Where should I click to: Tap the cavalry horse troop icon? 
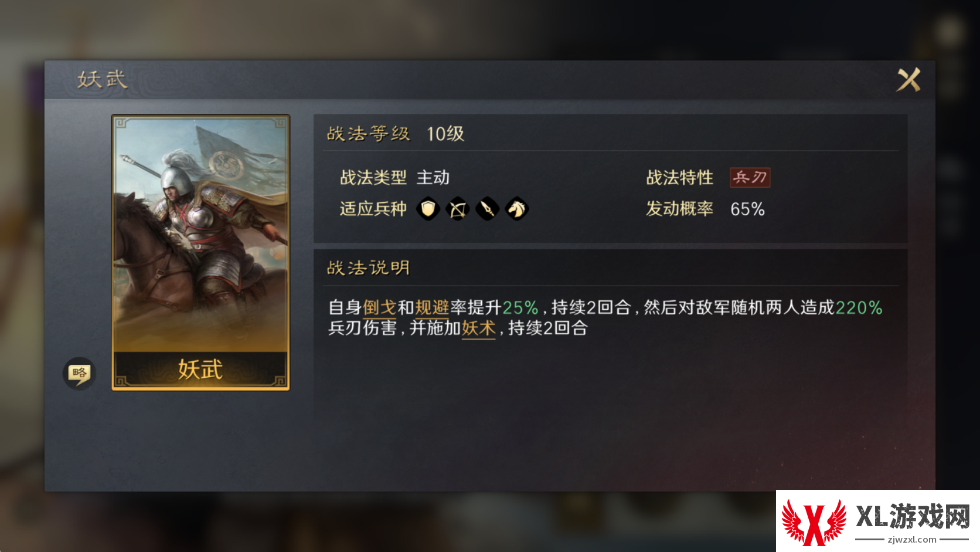tap(517, 209)
